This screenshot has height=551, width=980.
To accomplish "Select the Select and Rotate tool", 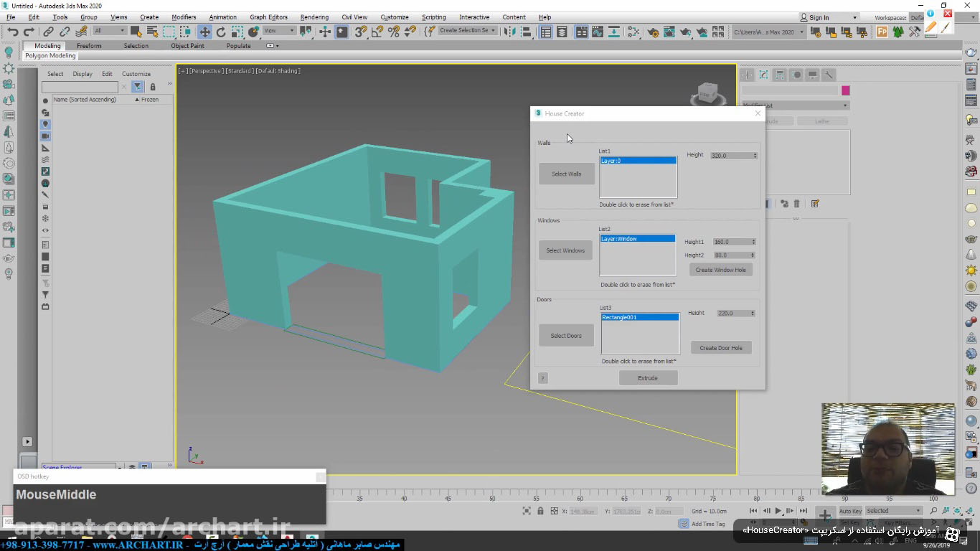I will [221, 32].
